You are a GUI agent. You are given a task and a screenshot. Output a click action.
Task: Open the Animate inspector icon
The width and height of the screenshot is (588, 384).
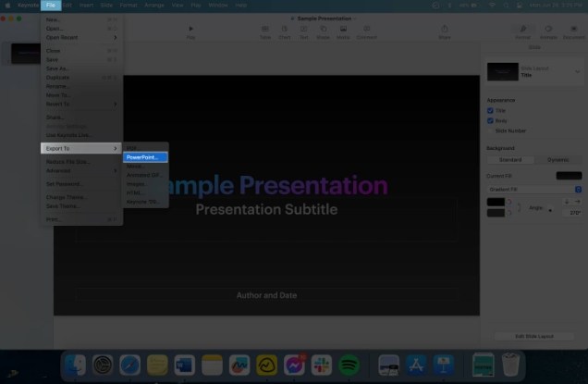pyautogui.click(x=548, y=29)
